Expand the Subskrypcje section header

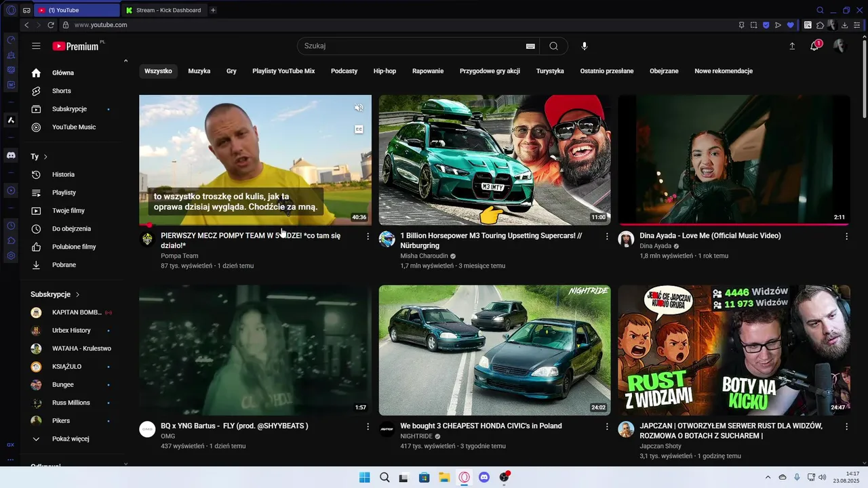click(55, 294)
